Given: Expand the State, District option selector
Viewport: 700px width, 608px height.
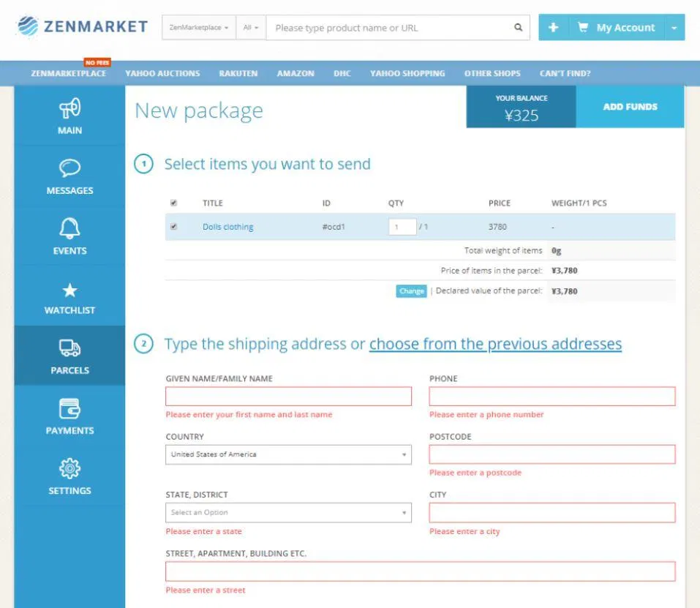Looking at the screenshot, I should (x=287, y=512).
